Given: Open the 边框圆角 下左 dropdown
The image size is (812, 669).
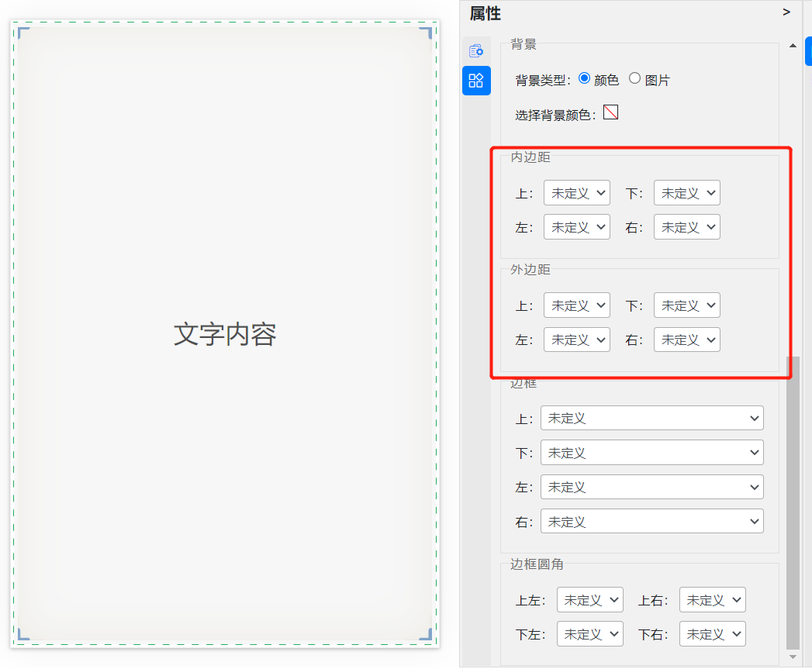Looking at the screenshot, I should point(590,634).
